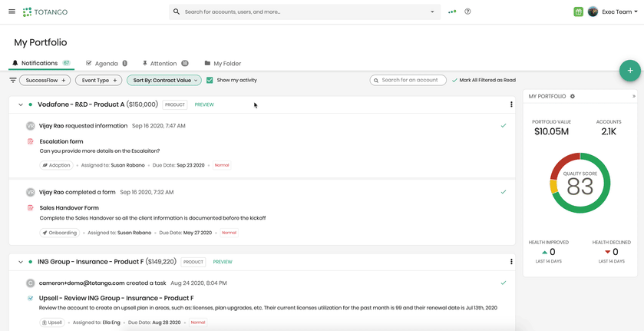Open Upsell - Review ING Group task title
This screenshot has height=331, width=644.
[116, 298]
